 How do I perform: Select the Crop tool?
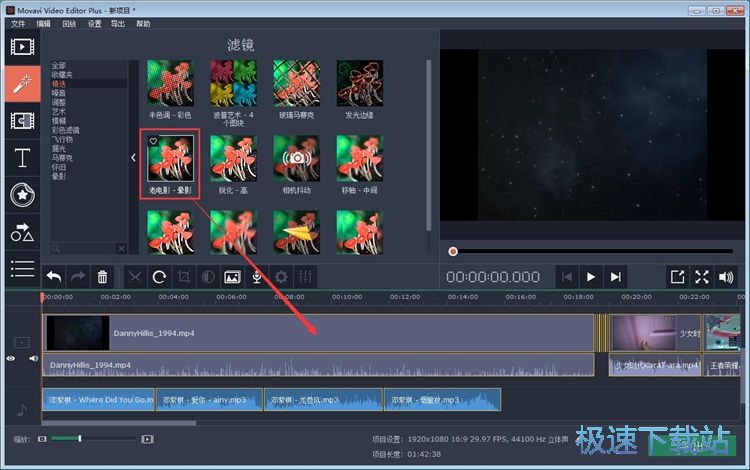coord(184,277)
